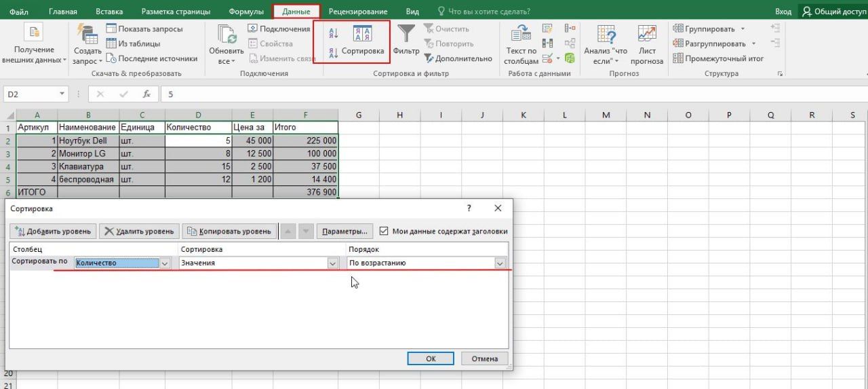Expand the Столбец Количество dropdown
The image size is (868, 389).
[x=165, y=263]
